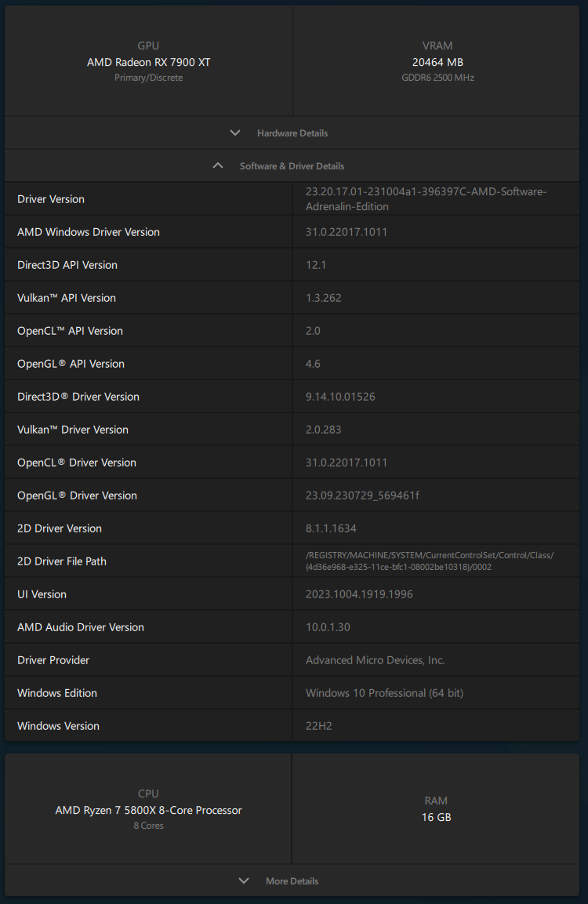Click the Driver Version value text
The image size is (588, 904).
pyautogui.click(x=426, y=199)
